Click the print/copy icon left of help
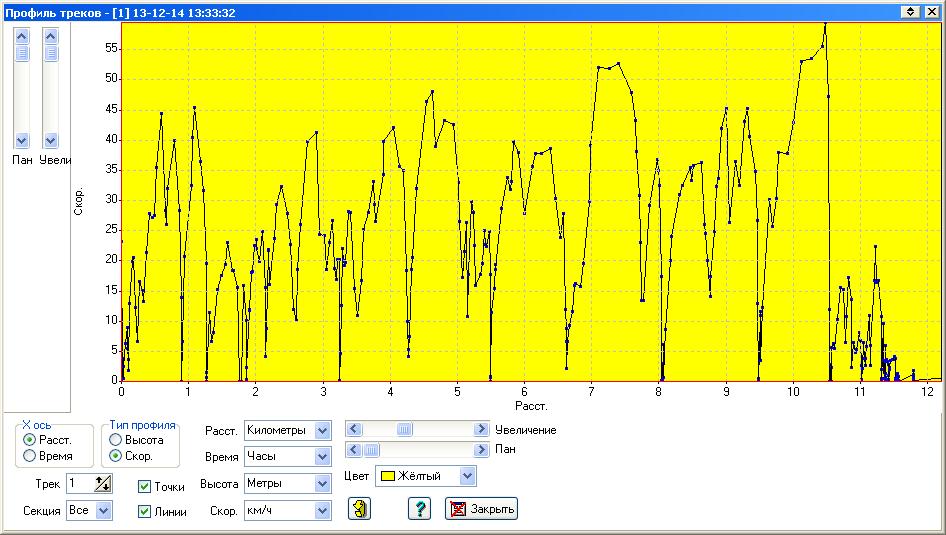The height and width of the screenshot is (535, 946). pyautogui.click(x=360, y=508)
